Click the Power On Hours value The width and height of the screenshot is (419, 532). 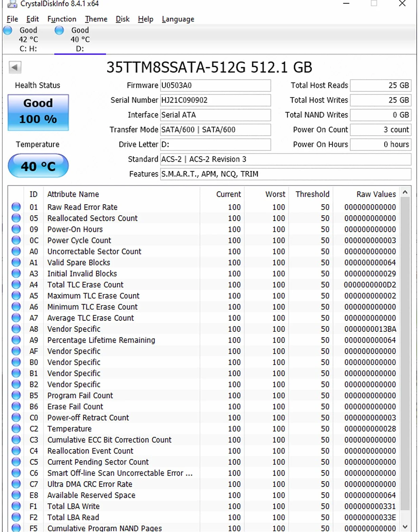point(381,144)
